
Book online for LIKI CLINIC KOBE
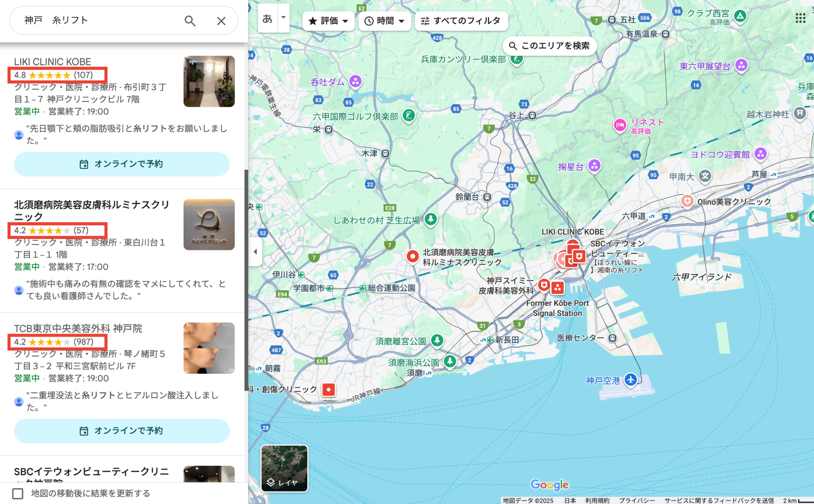point(122,164)
